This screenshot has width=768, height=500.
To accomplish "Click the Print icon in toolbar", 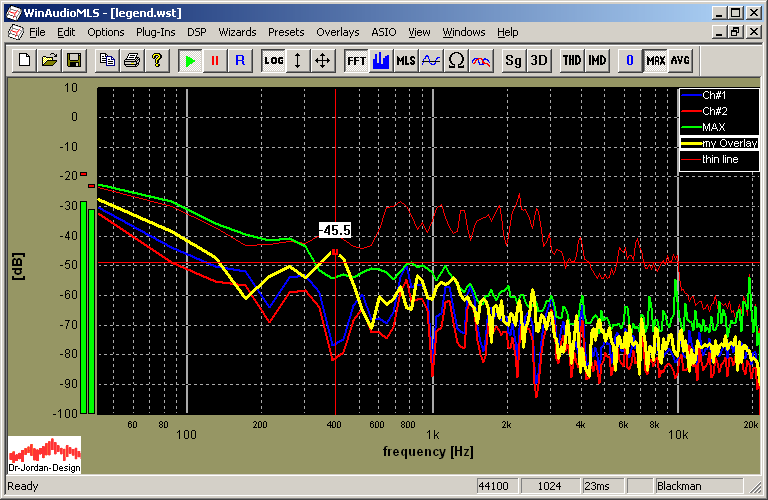I will [x=131, y=60].
